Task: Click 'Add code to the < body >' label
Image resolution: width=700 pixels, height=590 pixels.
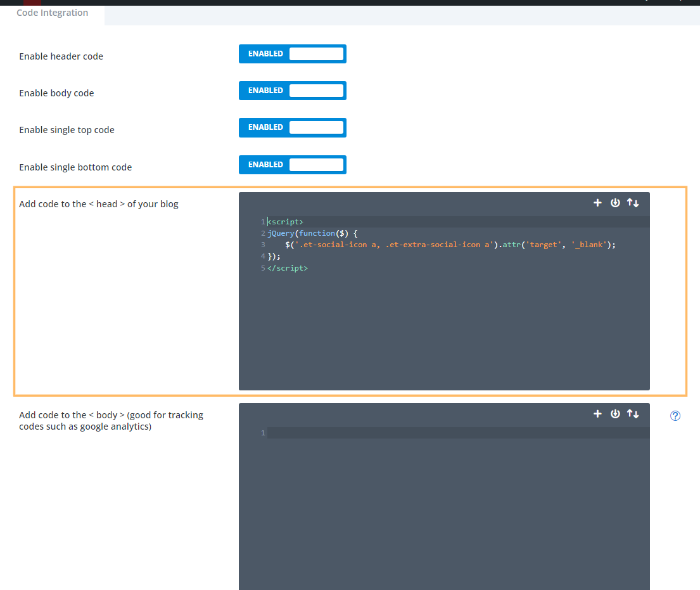Action: 111,421
